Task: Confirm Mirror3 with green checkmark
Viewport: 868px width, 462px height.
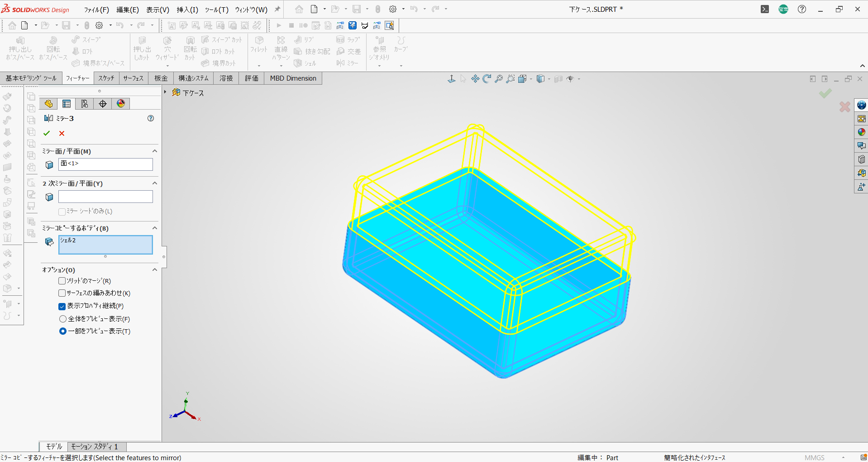Action: (x=47, y=133)
